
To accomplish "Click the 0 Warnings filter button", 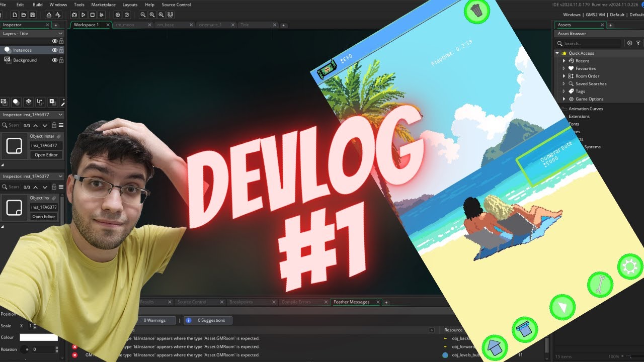I will pyautogui.click(x=154, y=320).
